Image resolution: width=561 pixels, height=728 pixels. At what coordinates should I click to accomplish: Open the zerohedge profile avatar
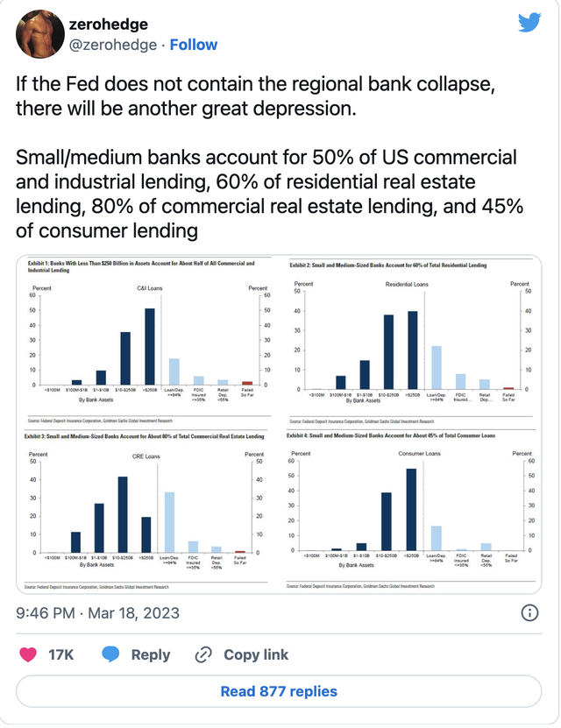(38, 33)
